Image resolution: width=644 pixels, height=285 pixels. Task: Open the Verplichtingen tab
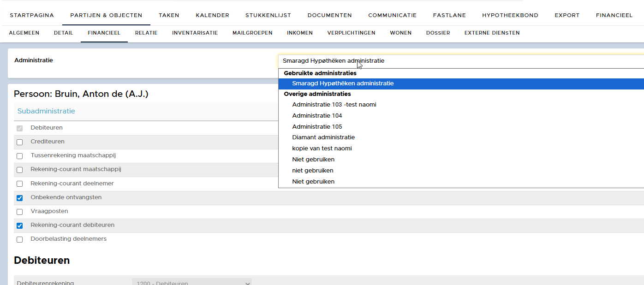351,33
